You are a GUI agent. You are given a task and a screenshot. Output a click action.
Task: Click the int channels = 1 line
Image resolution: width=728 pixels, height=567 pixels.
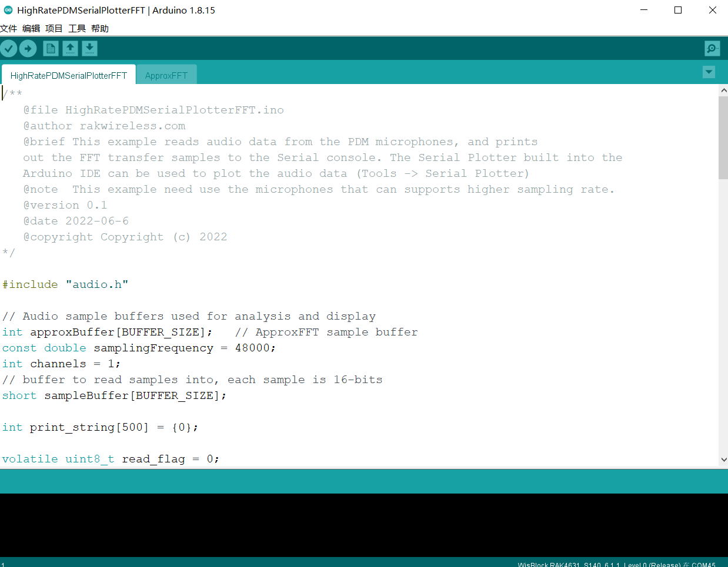(61, 364)
